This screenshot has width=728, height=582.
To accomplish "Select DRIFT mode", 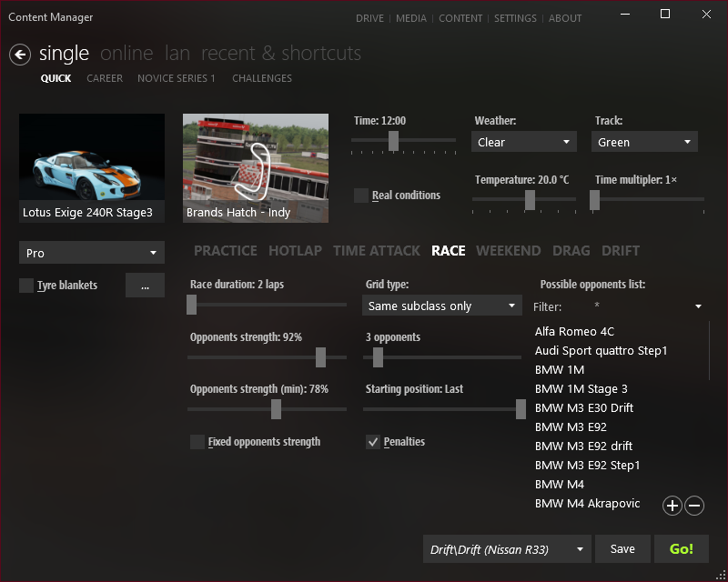I will (x=621, y=251).
